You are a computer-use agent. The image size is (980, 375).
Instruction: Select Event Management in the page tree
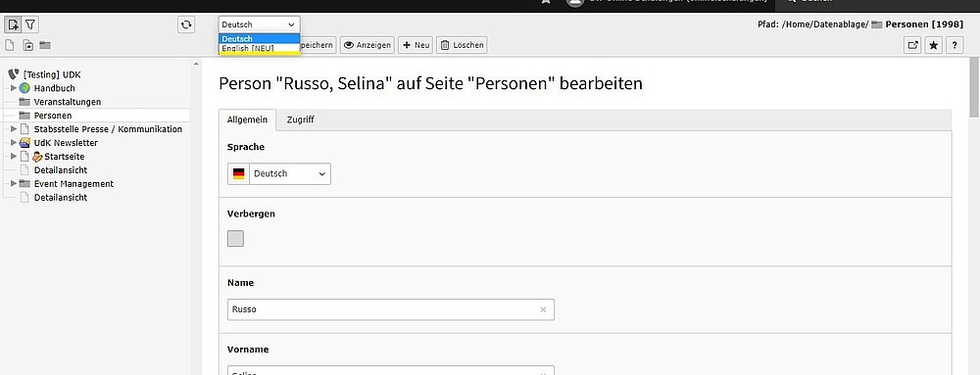(73, 184)
